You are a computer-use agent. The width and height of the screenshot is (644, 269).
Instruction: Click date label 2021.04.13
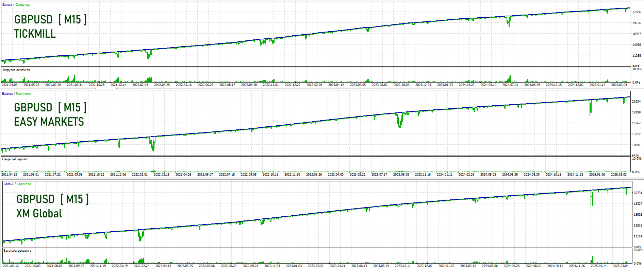click(x=9, y=175)
